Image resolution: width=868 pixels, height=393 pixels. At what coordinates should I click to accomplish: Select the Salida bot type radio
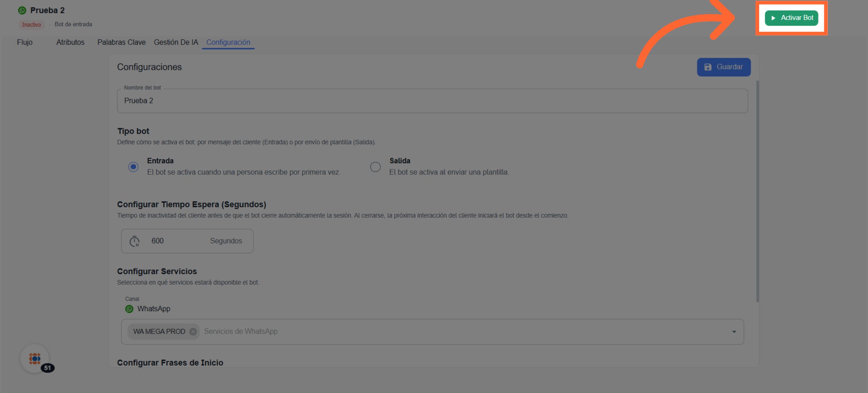375,167
